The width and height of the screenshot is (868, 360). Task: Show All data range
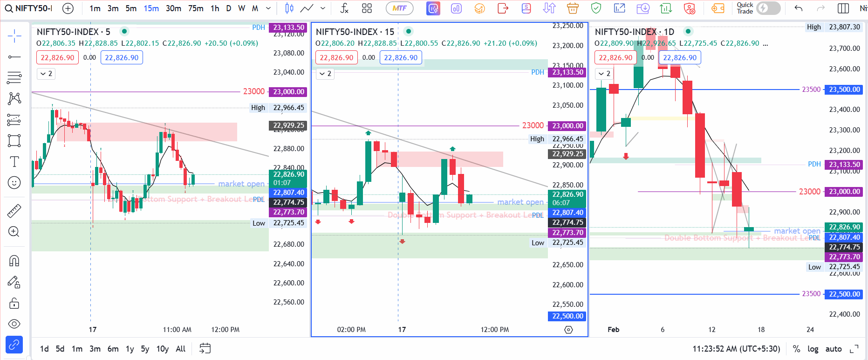pyautogui.click(x=181, y=349)
